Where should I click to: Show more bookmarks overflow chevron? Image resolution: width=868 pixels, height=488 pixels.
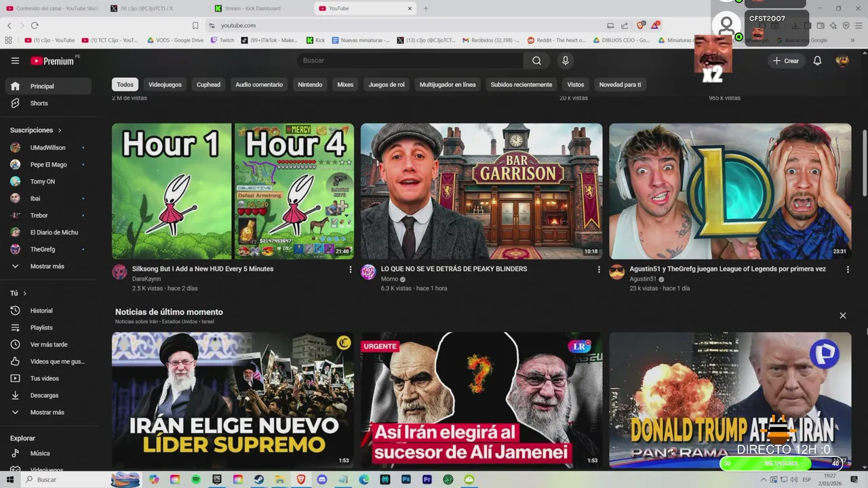coord(853,40)
